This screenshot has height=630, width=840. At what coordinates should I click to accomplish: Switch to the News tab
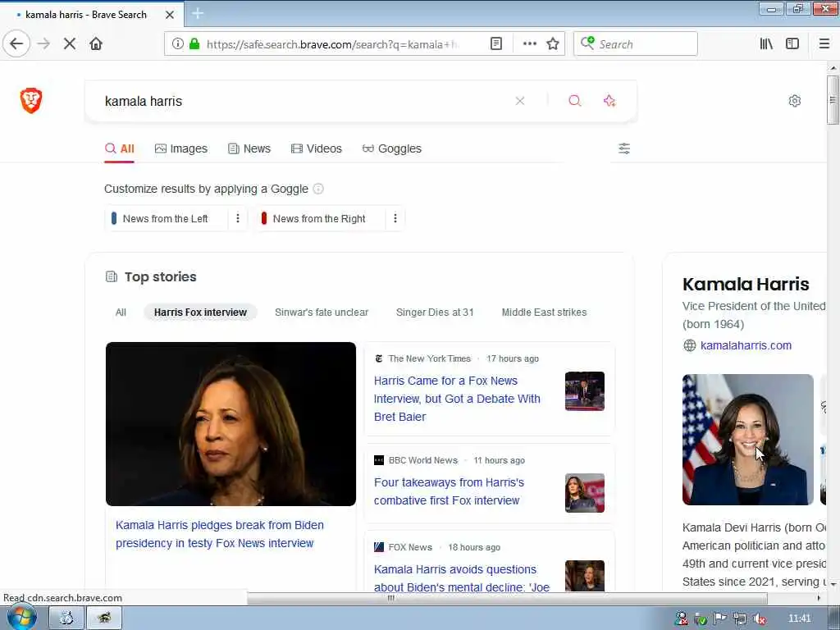[x=249, y=148]
